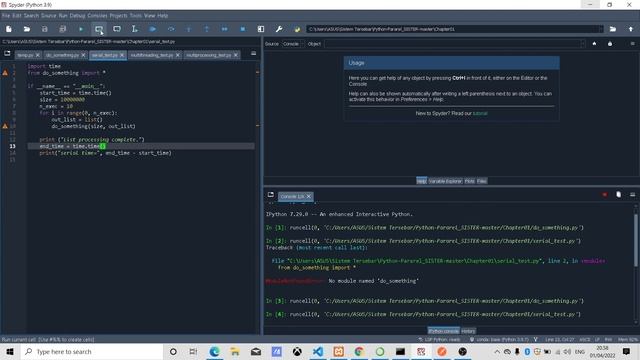Switch to temp.py editor tab

click(25, 55)
